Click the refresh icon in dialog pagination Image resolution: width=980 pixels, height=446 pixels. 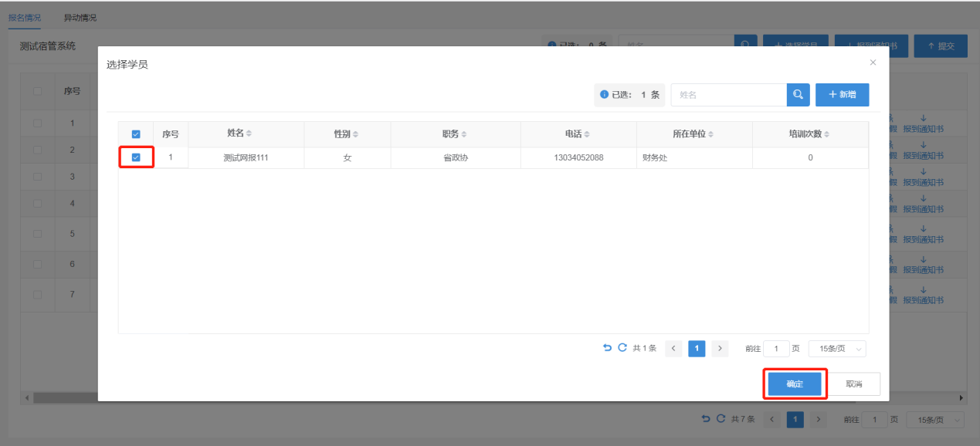[x=622, y=348]
